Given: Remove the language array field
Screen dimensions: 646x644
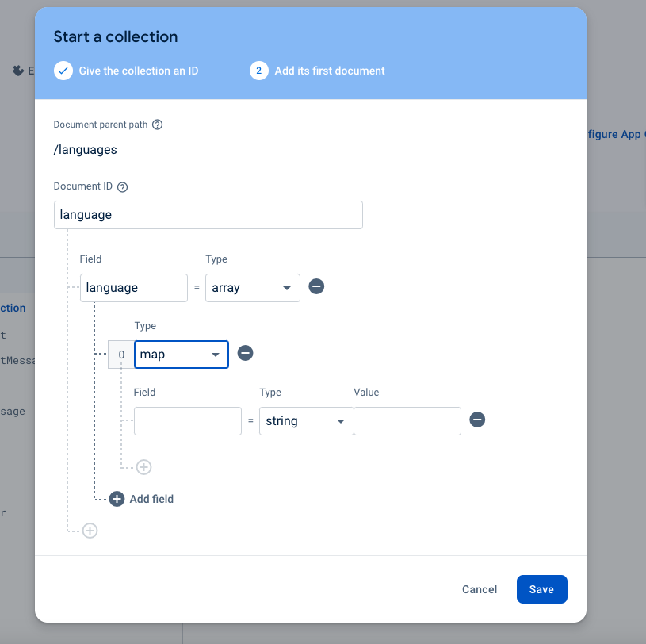Looking at the screenshot, I should tap(316, 287).
